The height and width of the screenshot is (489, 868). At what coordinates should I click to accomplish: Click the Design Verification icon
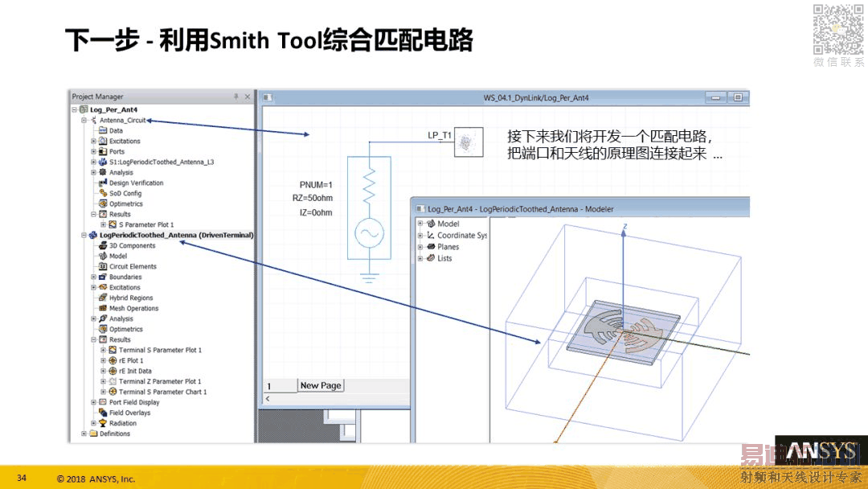[x=103, y=183]
